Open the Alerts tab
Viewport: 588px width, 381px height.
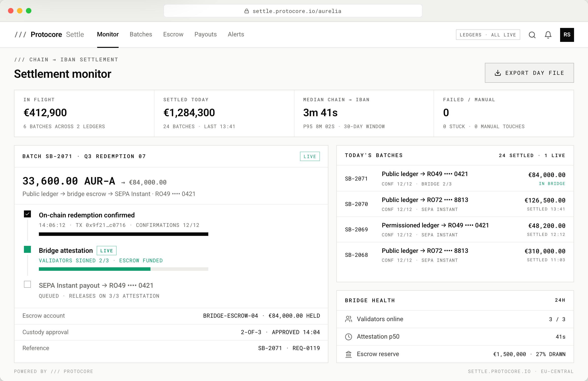[236, 34]
